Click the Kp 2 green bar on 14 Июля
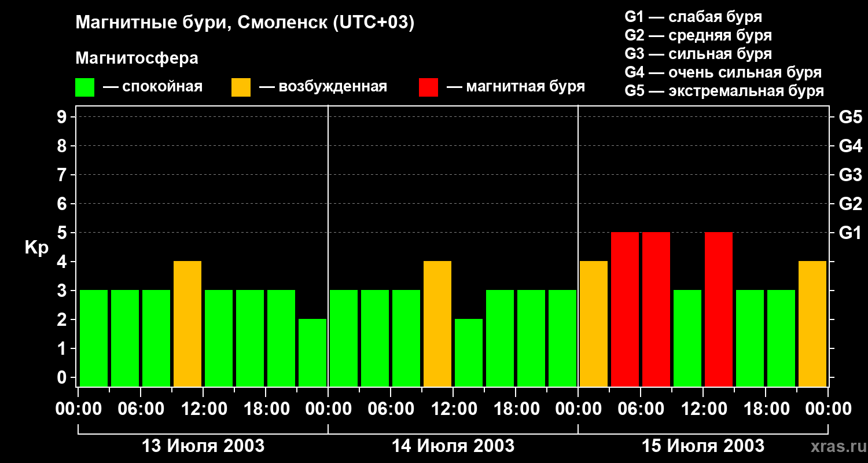The image size is (868, 463). point(469,352)
